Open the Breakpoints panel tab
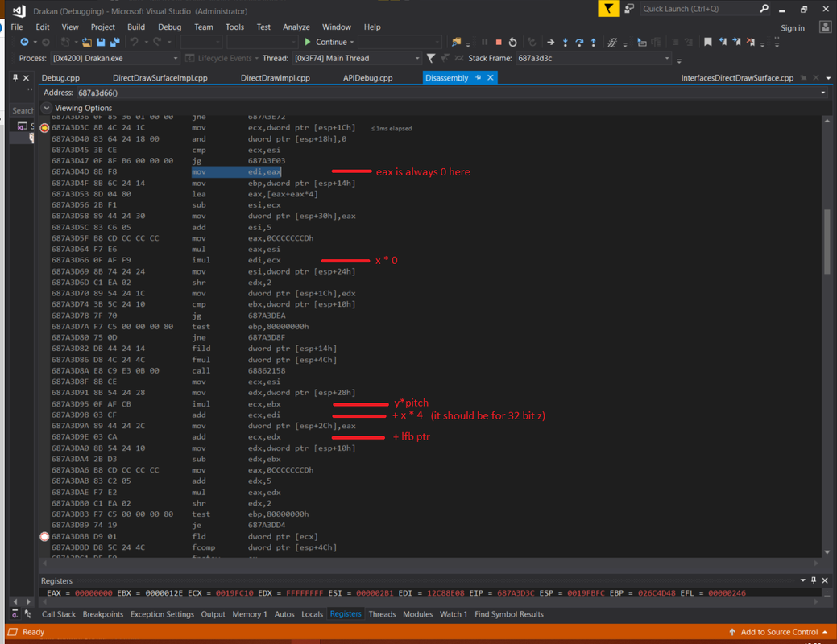The image size is (837, 644). pyautogui.click(x=103, y=614)
